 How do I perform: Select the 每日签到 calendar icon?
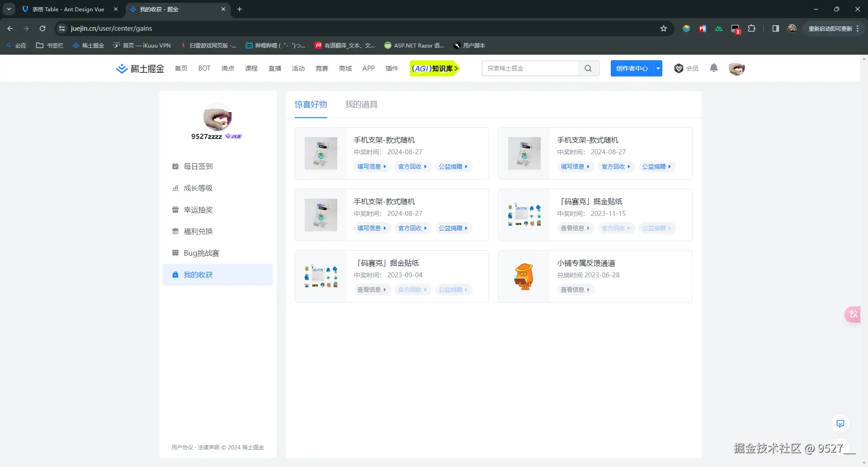(x=175, y=166)
